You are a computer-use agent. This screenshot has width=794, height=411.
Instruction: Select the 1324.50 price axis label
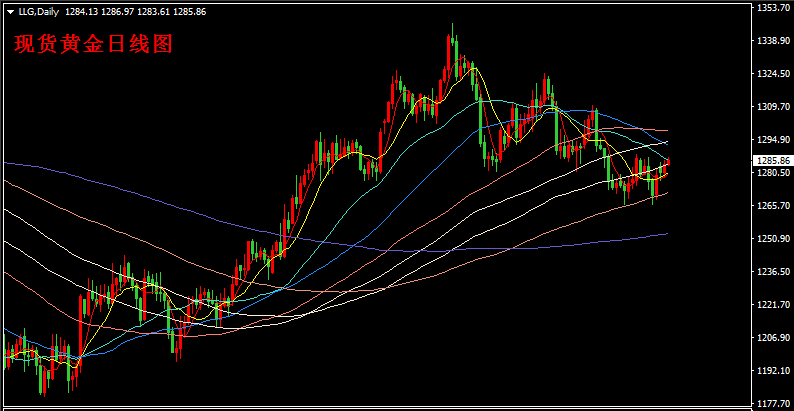click(772, 74)
